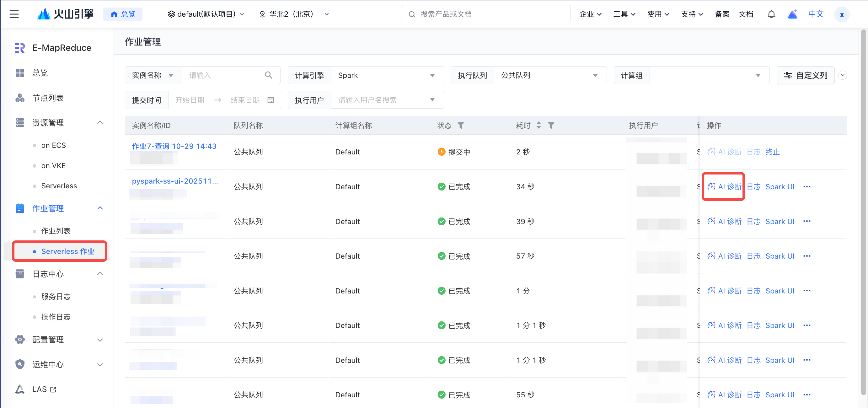Expand the 配置管理 sidebar section
868x408 pixels.
coord(100,340)
